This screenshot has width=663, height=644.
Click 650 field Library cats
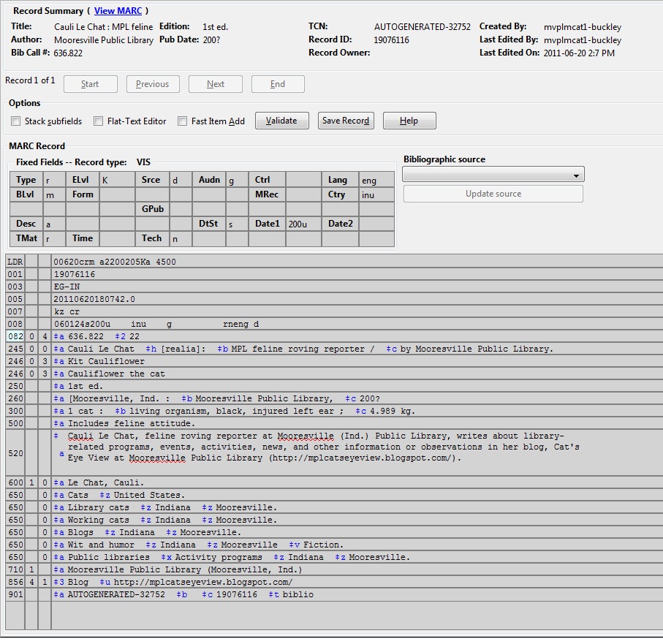coord(357,507)
